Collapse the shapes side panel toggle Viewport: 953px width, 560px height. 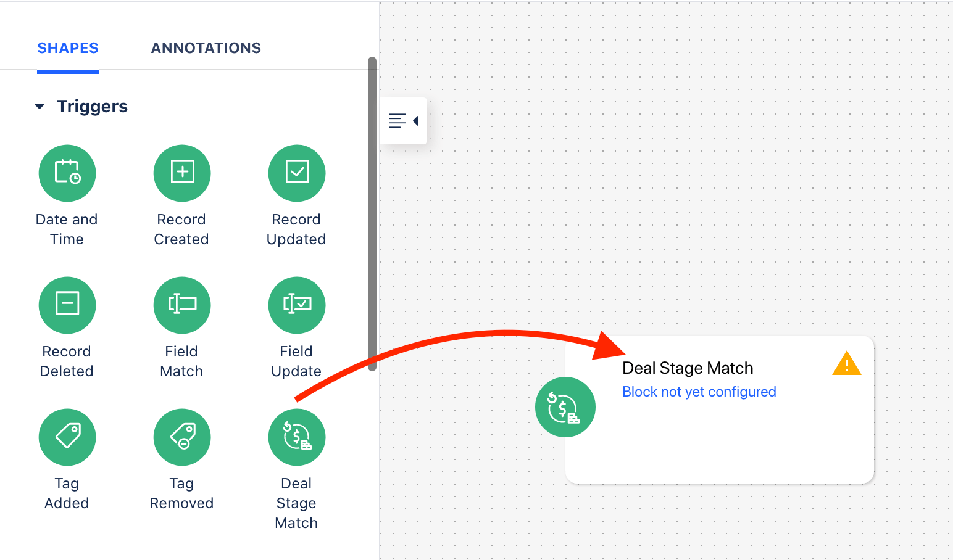(x=404, y=121)
